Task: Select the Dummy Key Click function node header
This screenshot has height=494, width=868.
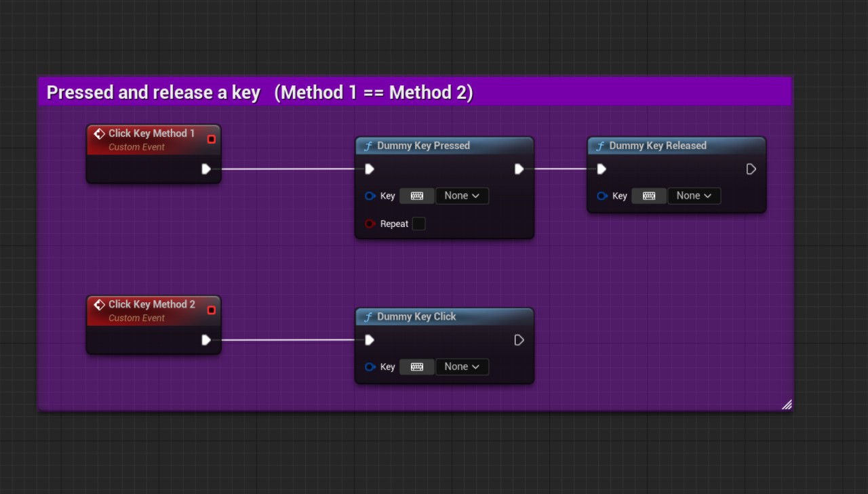Action: coord(444,316)
